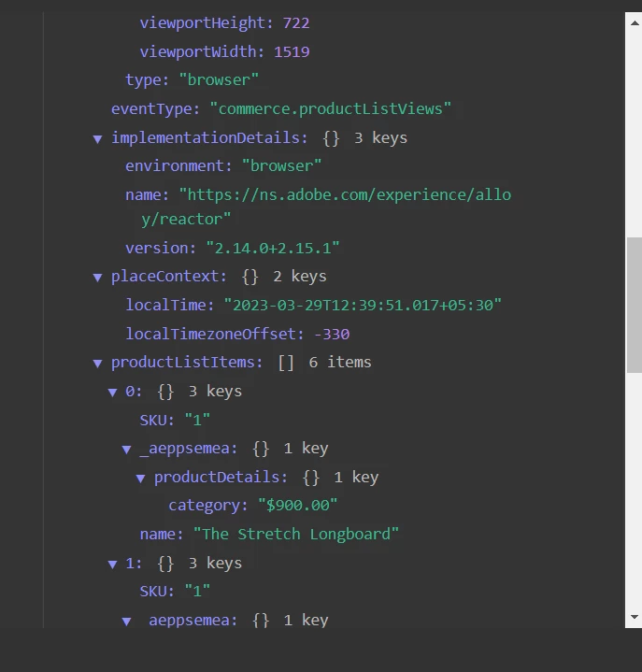Collapse the placeContext node
Screen dimensions: 642x672
98,278
